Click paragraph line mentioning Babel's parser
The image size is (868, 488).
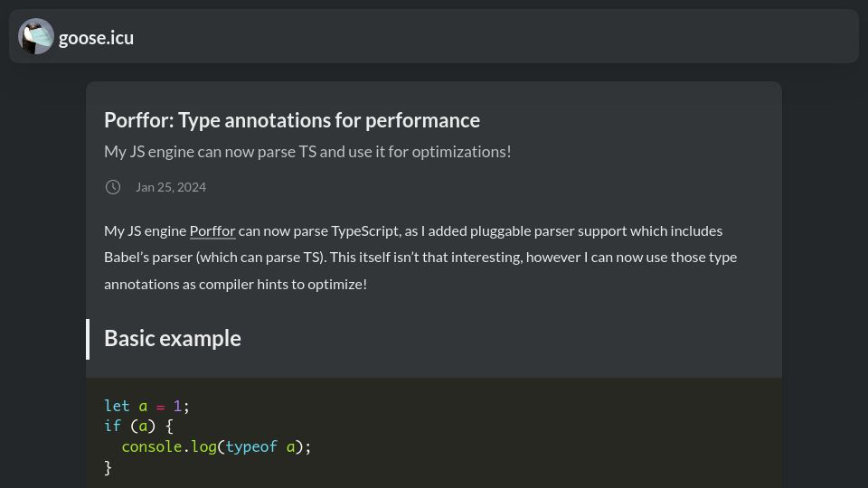(420, 258)
